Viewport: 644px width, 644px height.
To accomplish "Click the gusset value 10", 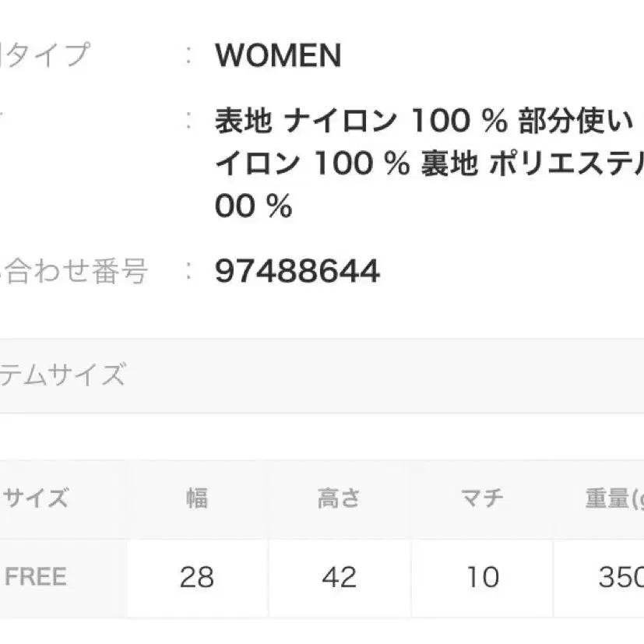I will [482, 577].
